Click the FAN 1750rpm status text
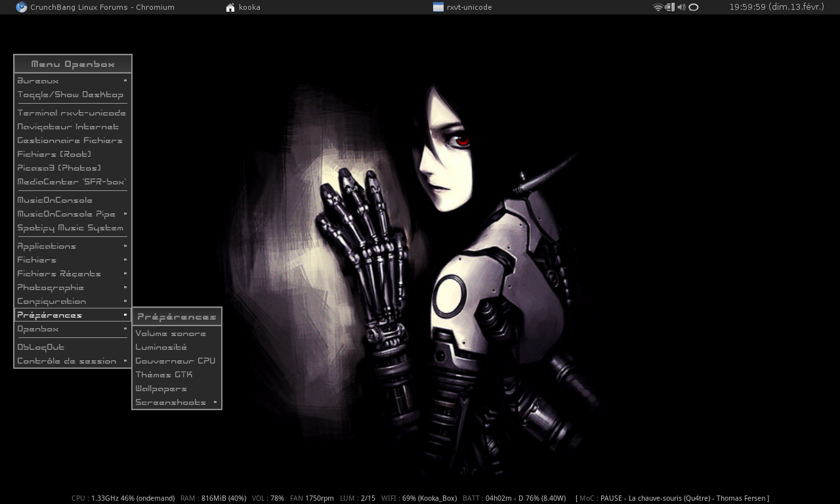 tap(312, 498)
